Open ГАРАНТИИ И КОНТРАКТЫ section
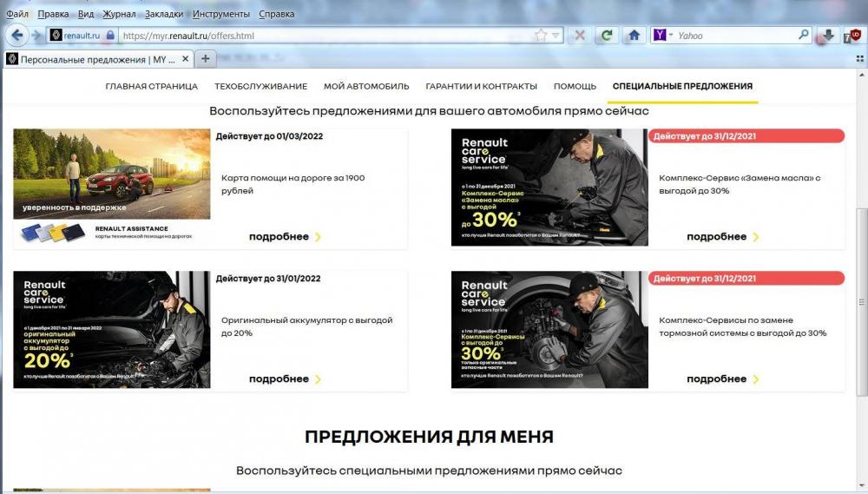 481,87
